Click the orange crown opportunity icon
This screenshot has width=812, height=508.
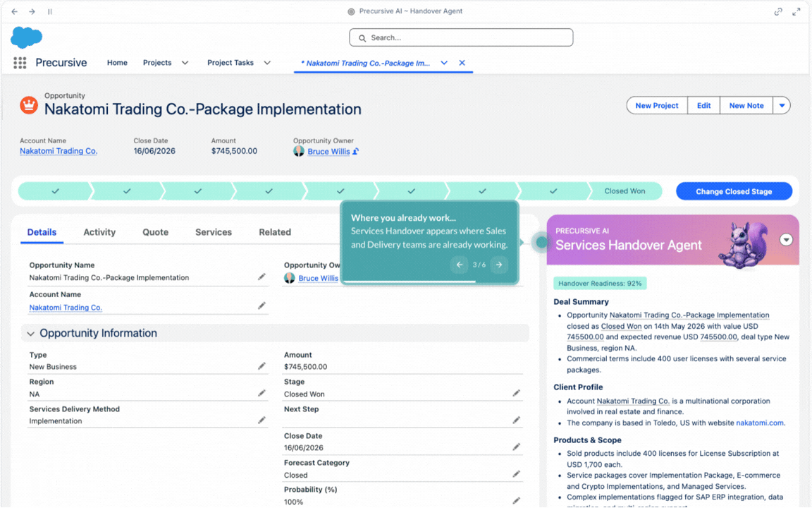(x=29, y=105)
